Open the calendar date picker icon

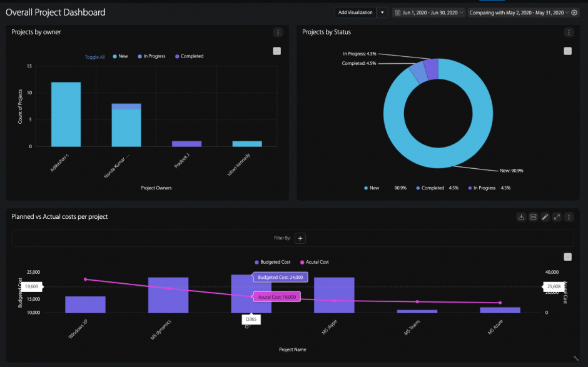pos(398,12)
